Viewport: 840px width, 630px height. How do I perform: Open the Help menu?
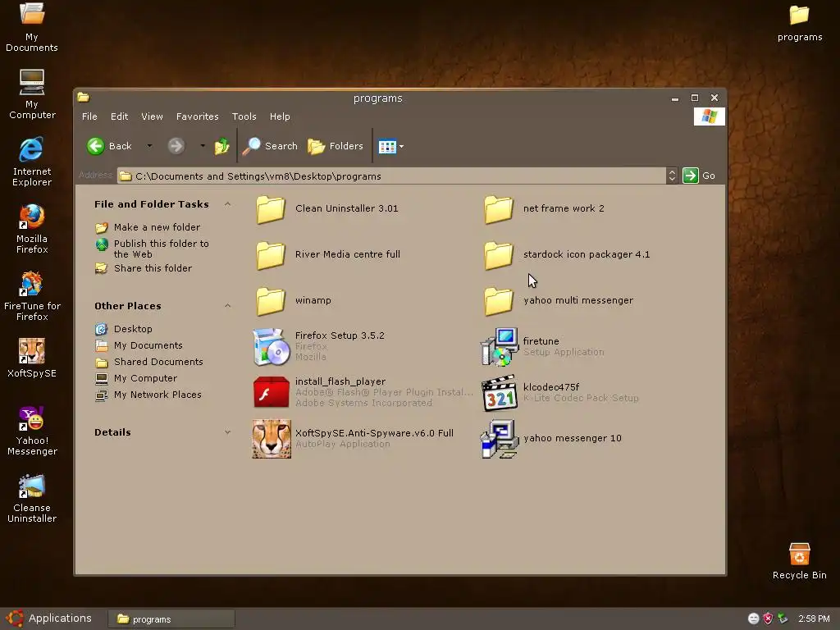[x=280, y=116]
